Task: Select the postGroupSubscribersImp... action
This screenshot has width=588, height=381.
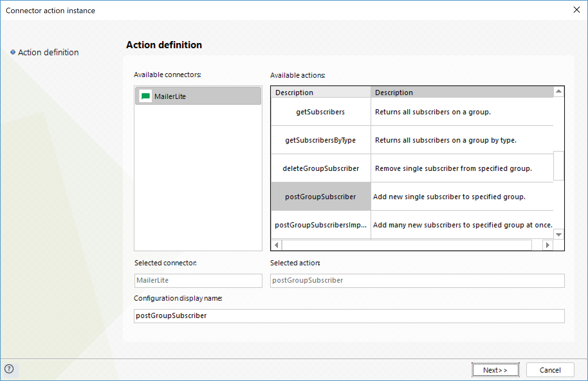Action: coord(320,225)
